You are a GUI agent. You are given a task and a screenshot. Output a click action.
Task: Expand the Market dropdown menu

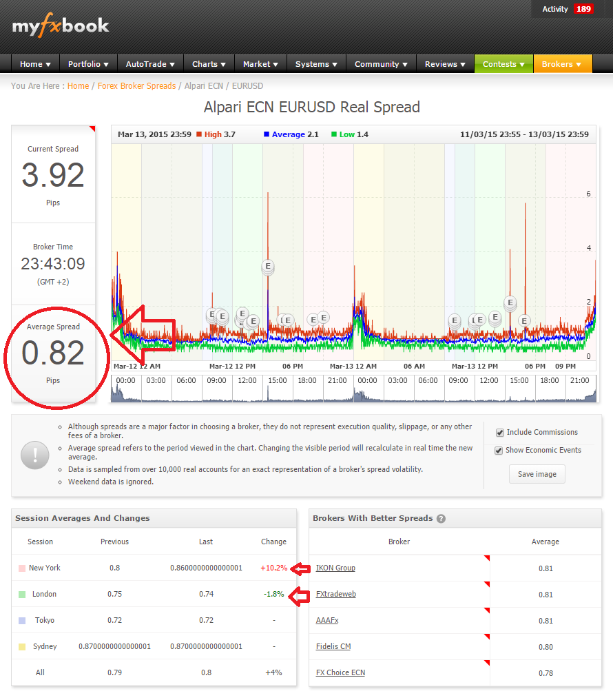pos(260,64)
